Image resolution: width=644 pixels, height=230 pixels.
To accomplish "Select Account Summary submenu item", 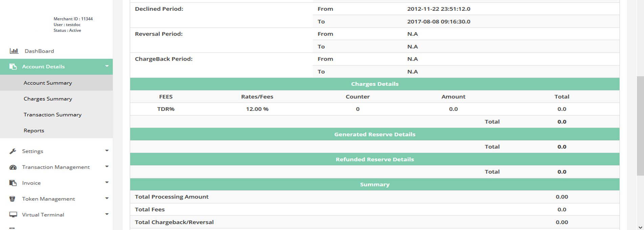I will pos(48,83).
